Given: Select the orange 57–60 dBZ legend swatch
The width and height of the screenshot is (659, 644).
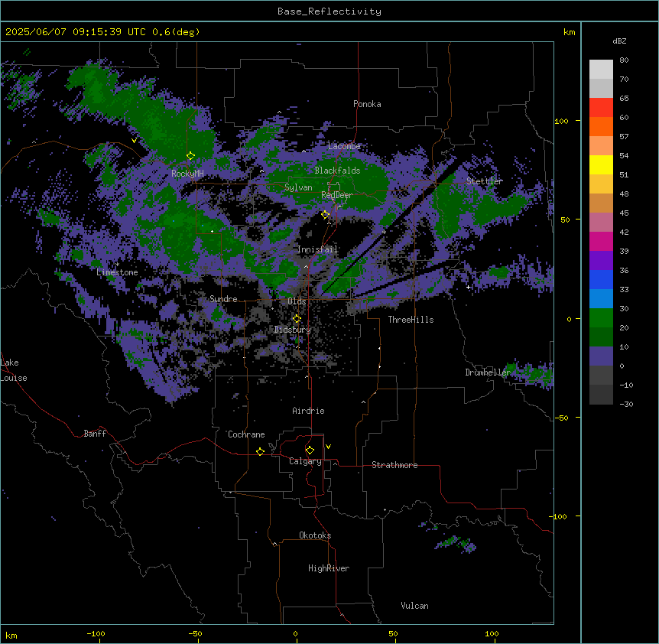Looking at the screenshot, I should tap(601, 126).
